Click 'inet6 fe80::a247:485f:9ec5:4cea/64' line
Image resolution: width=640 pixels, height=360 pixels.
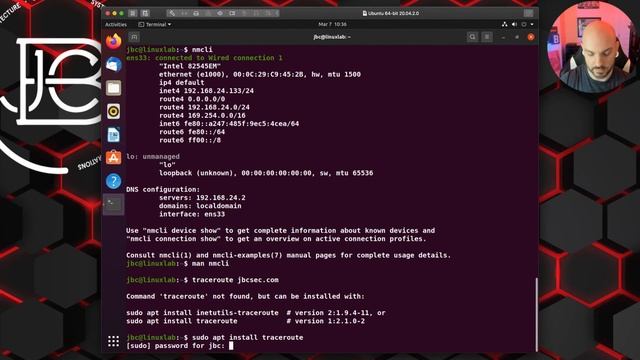coord(229,124)
